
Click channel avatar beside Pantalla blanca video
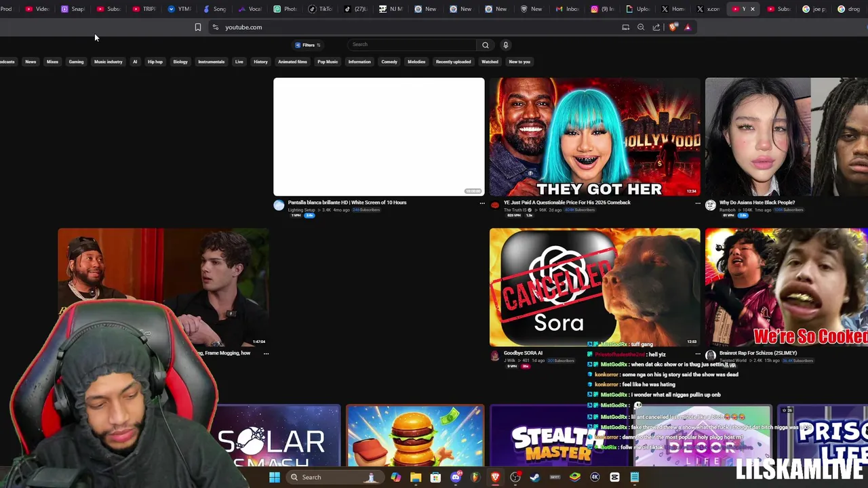tap(279, 205)
